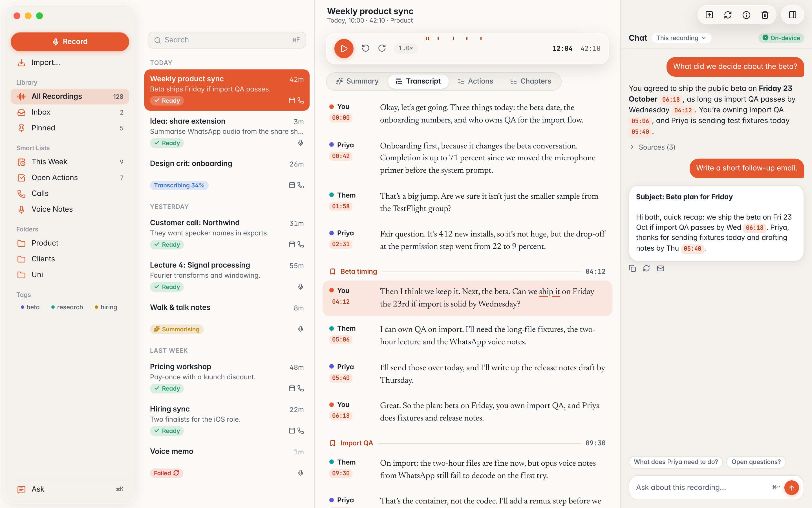This screenshot has width=812, height=508.
Task: Choose 'What does Priya need to do?' suggestion
Action: tap(676, 462)
